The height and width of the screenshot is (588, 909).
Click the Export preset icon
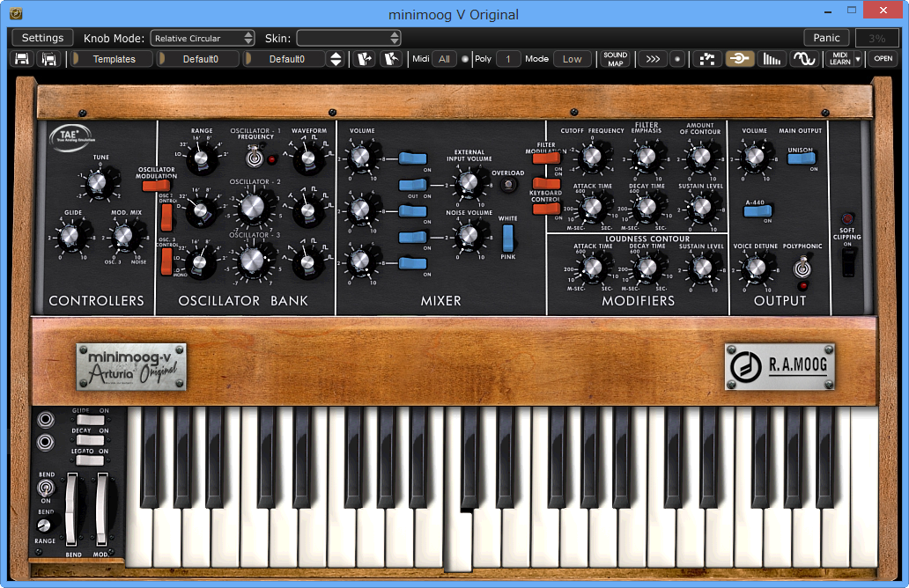[391, 59]
